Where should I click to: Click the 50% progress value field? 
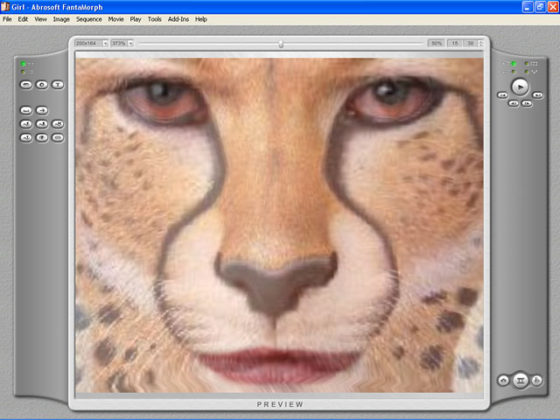point(436,43)
